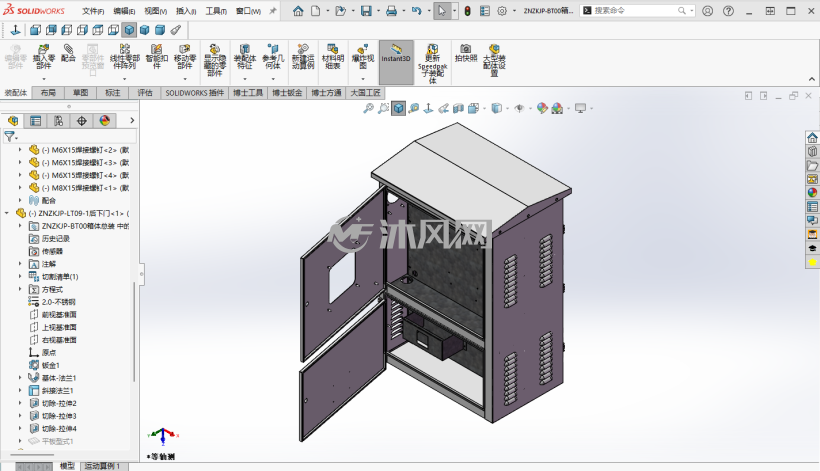Image resolution: width=820 pixels, height=471 pixels.
Task: Click Take Snapshot (拍快照) camera icon
Action: (465, 53)
